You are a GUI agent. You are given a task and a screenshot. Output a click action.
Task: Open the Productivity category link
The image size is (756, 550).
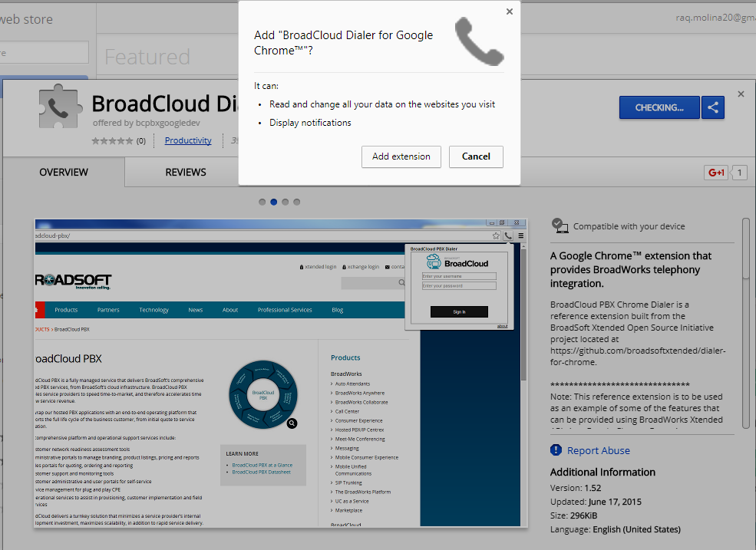pos(188,140)
